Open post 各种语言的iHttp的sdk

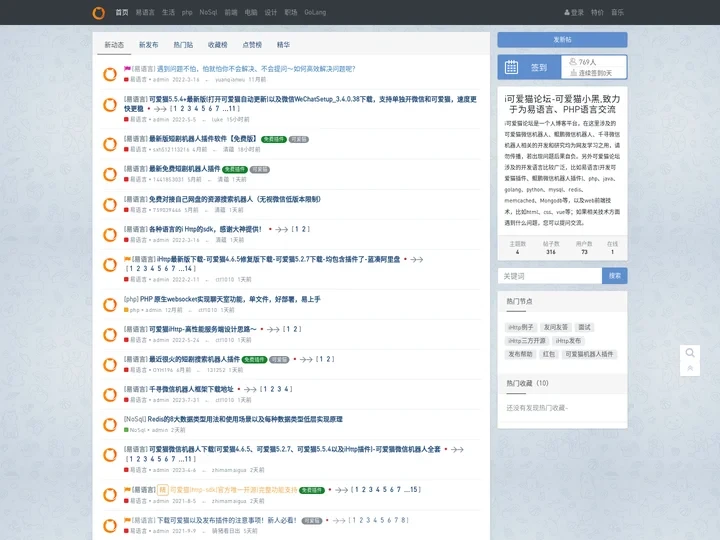(205, 229)
